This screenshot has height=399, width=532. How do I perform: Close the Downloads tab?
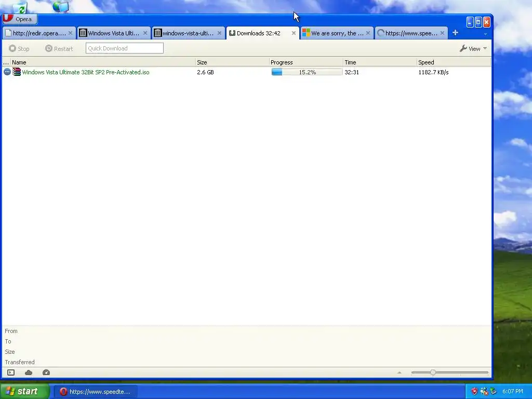click(294, 33)
